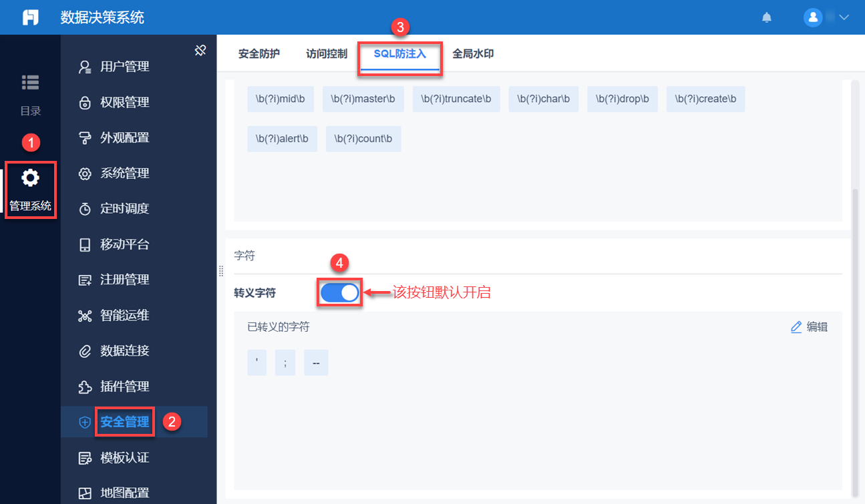Click the \b(?i)char\b keyword tag
The height and width of the screenshot is (504, 865).
pos(544,99)
